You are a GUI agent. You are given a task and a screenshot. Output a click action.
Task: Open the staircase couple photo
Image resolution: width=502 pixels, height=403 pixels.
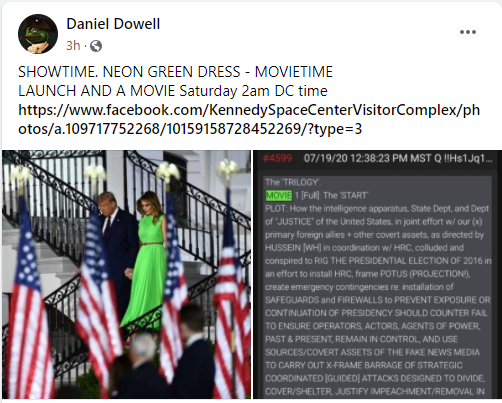pos(126,274)
